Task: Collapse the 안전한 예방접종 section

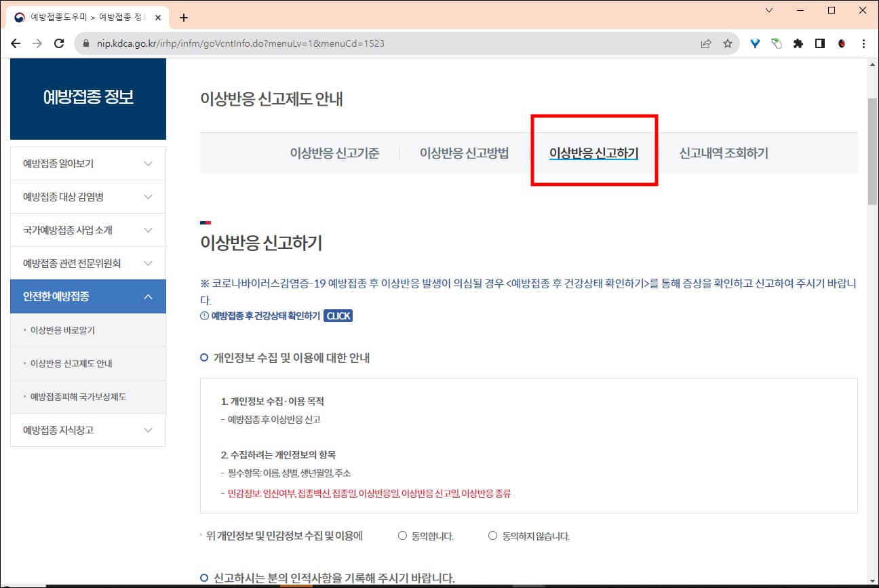Action: coord(88,296)
